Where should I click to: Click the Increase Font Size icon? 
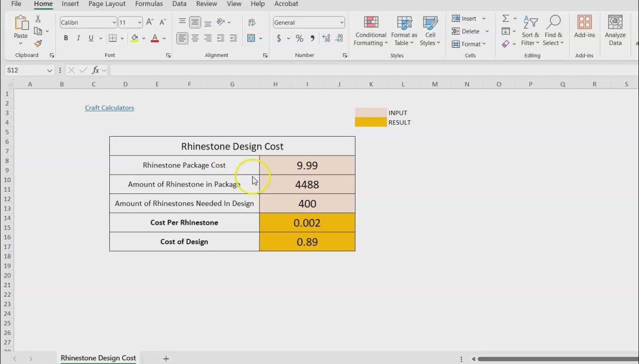click(150, 22)
